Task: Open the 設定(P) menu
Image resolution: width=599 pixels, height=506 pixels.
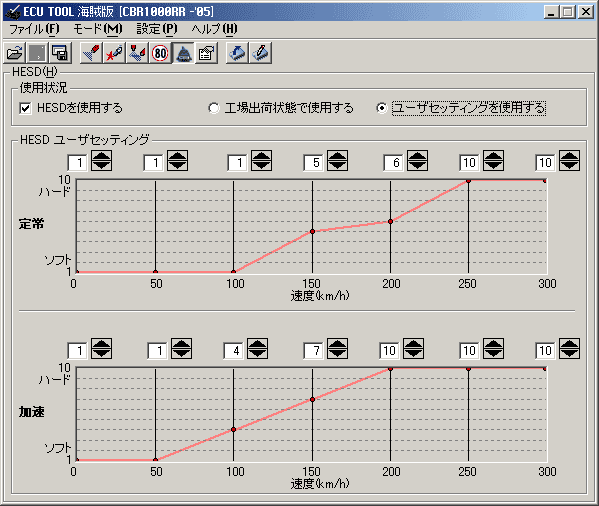Action: click(157, 29)
